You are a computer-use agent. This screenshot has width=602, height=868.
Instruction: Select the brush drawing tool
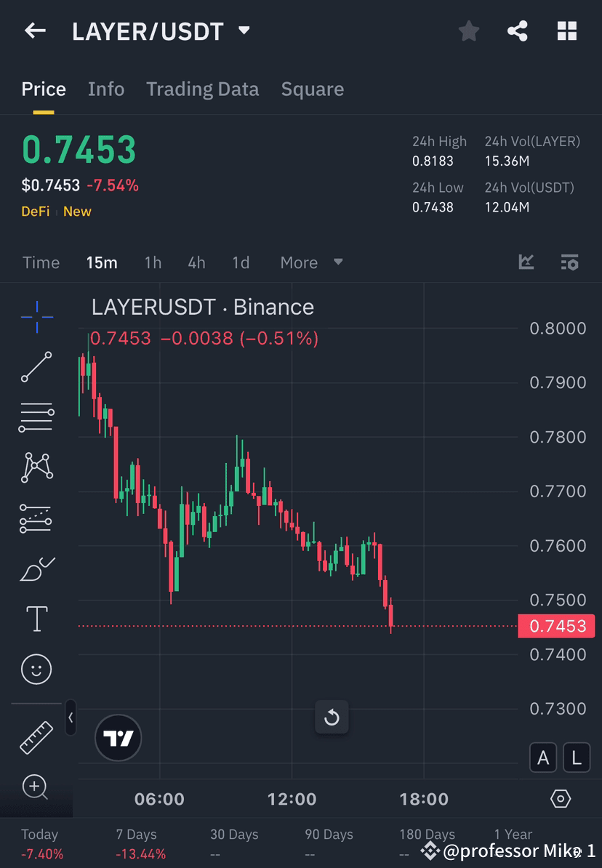[x=36, y=568]
